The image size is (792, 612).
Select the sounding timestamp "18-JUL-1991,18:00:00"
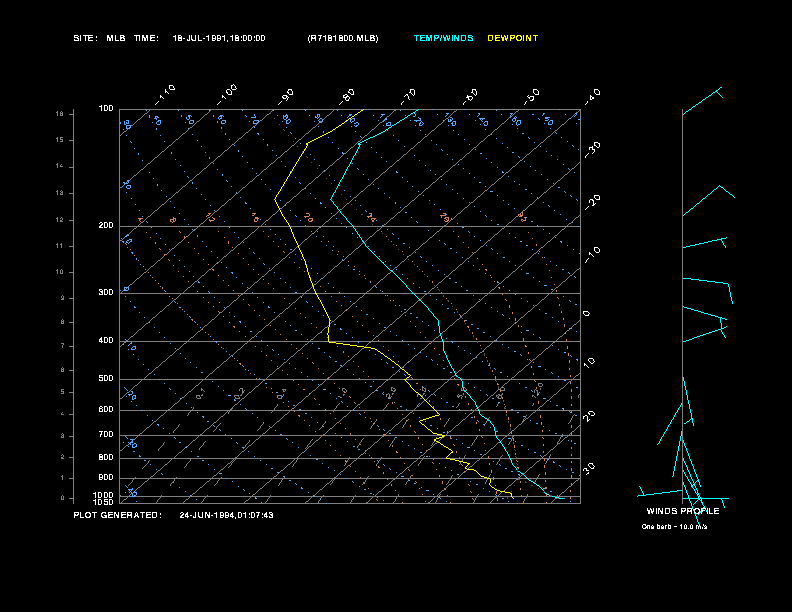click(219, 38)
